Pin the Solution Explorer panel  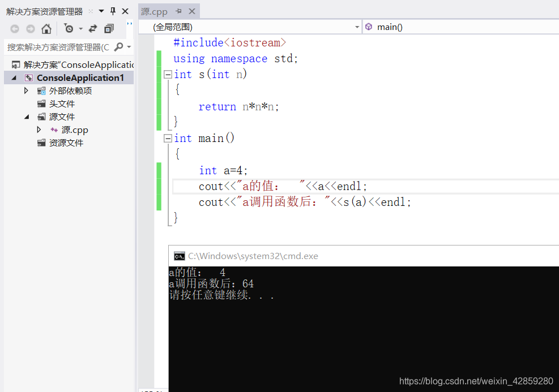[x=113, y=11]
